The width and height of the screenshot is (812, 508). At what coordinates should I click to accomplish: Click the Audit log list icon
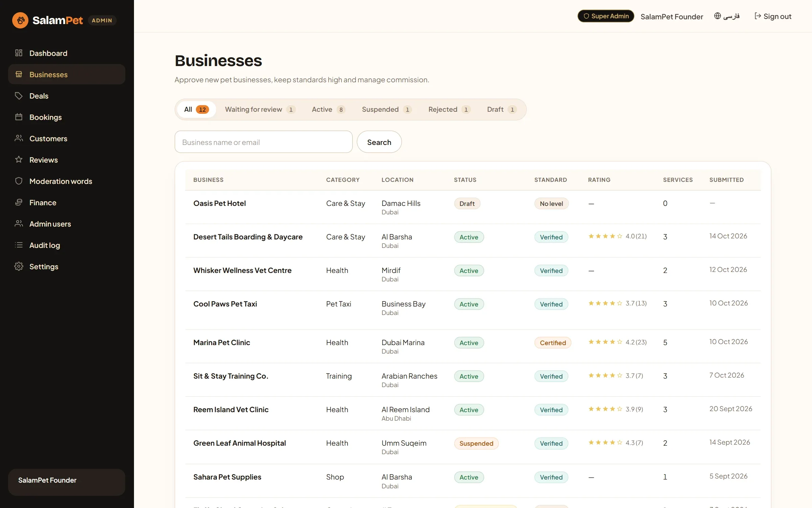coord(19,245)
